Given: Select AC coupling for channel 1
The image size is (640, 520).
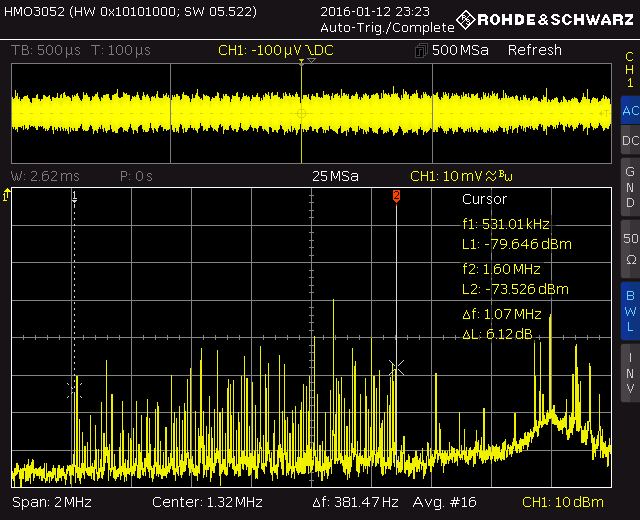Looking at the screenshot, I should coord(629,112).
